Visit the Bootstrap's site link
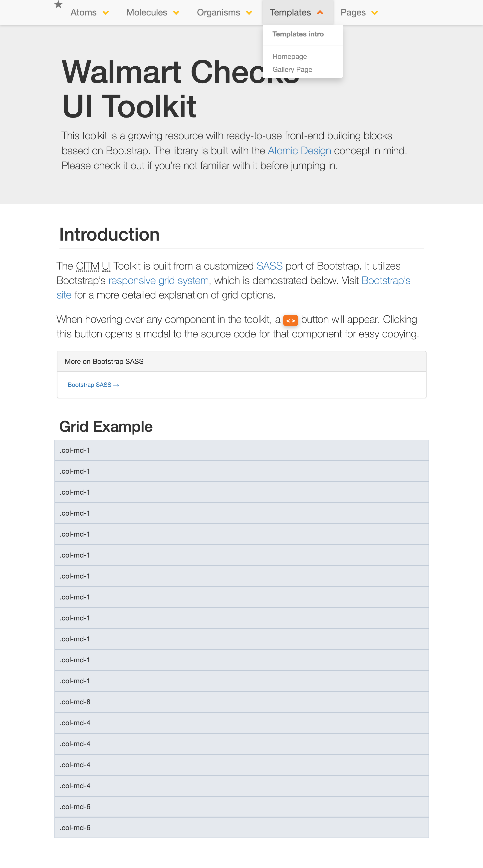Viewport: 483px width, 868px height. point(386,281)
